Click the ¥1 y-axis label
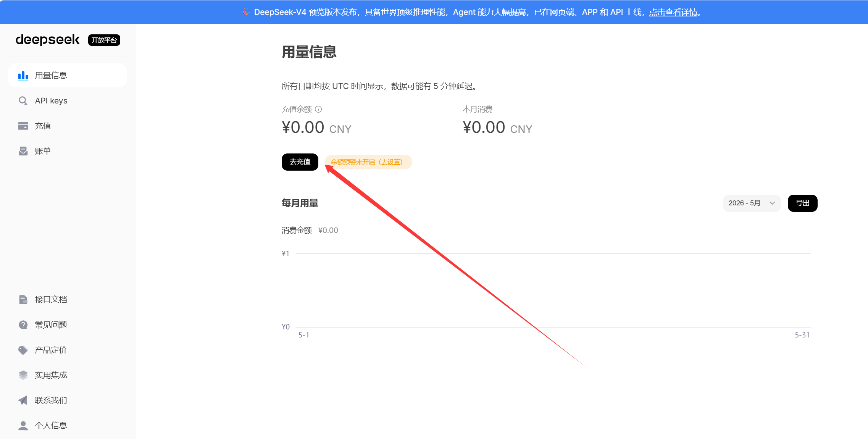This screenshot has height=439, width=868. 286,253
